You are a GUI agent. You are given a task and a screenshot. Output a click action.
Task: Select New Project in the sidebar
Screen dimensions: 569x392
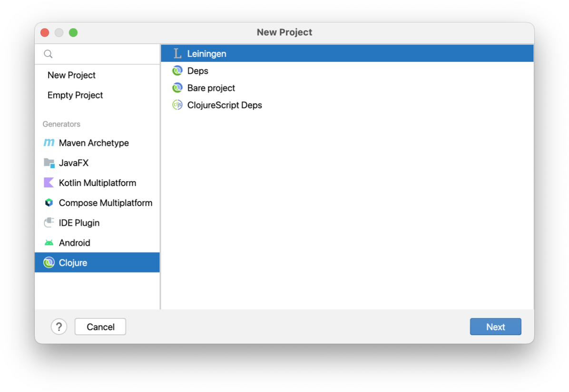coord(71,75)
